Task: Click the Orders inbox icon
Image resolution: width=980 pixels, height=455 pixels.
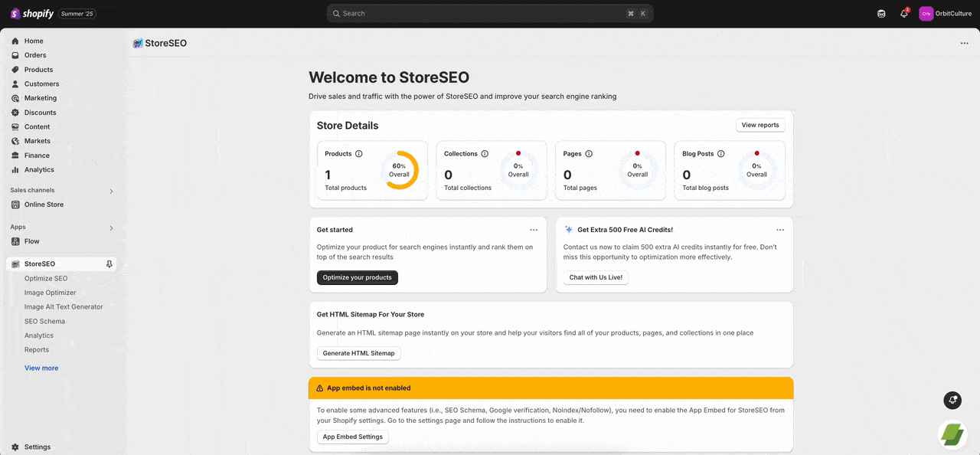Action: click(x=15, y=55)
